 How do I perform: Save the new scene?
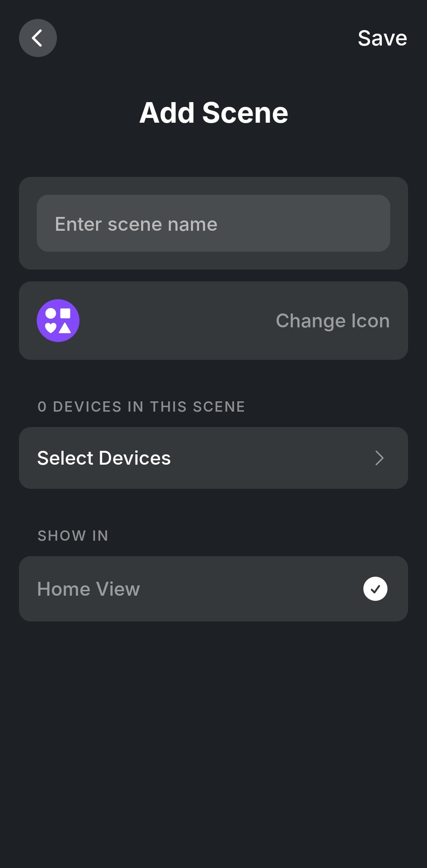point(382,38)
